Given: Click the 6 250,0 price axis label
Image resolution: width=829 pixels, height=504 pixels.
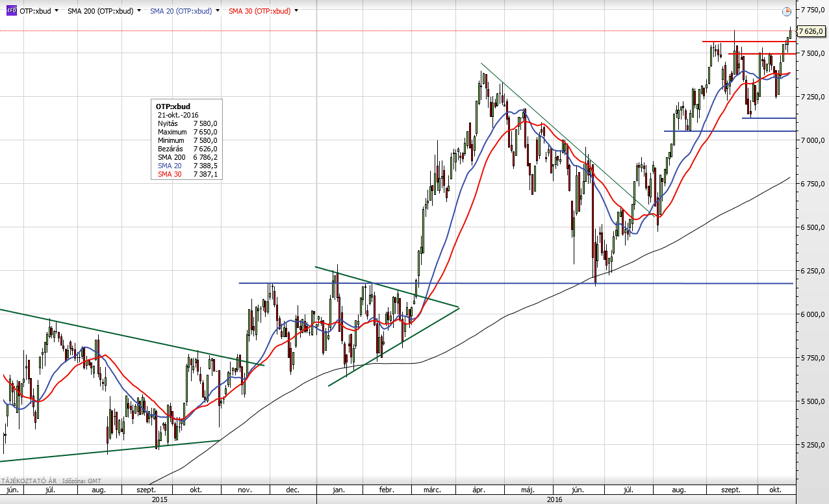Looking at the screenshot, I should (812, 271).
